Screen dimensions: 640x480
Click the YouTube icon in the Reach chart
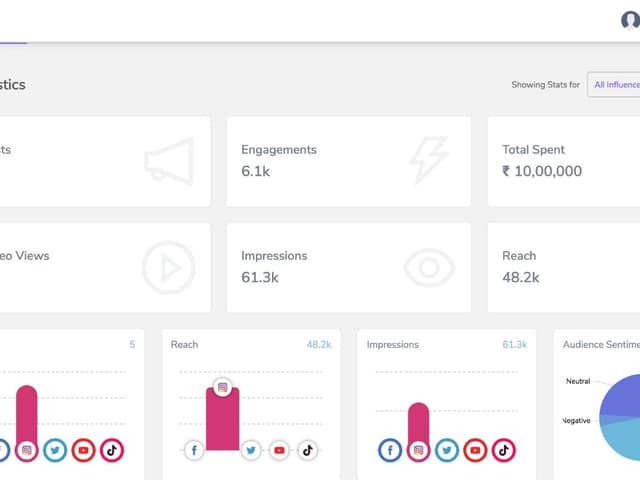point(279,450)
